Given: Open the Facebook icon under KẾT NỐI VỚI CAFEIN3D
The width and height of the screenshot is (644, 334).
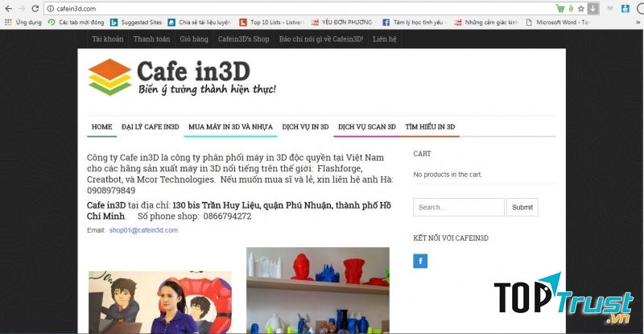Looking at the screenshot, I should [420, 261].
